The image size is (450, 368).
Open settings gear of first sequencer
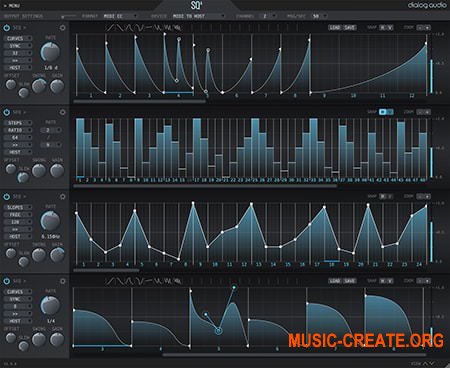[x=62, y=28]
